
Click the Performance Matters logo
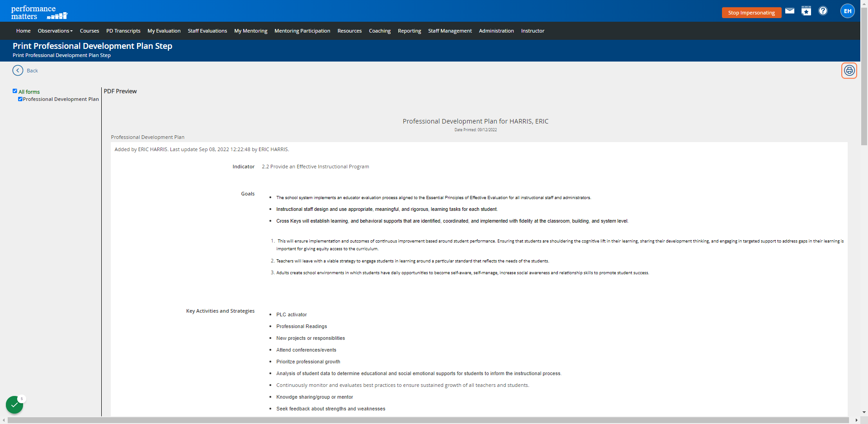[39, 12]
